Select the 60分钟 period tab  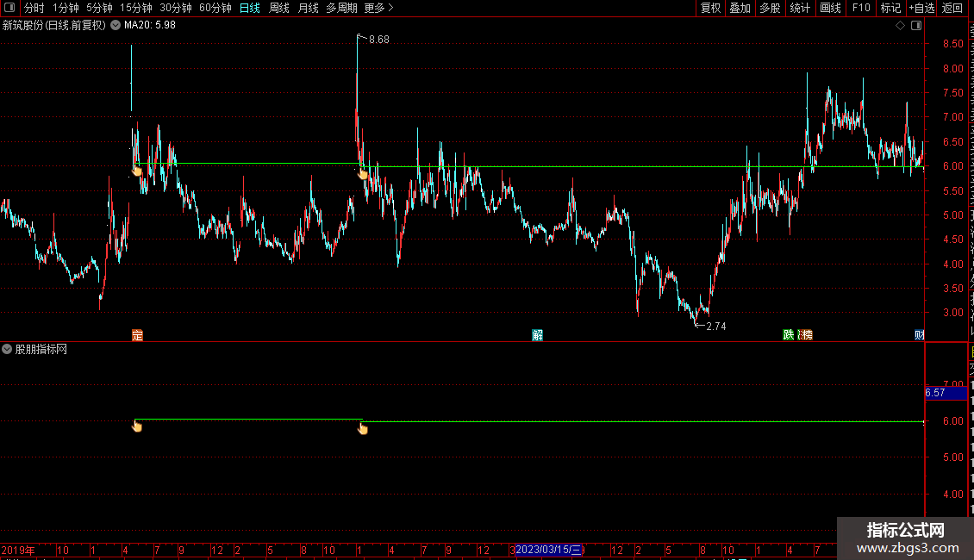click(x=215, y=8)
